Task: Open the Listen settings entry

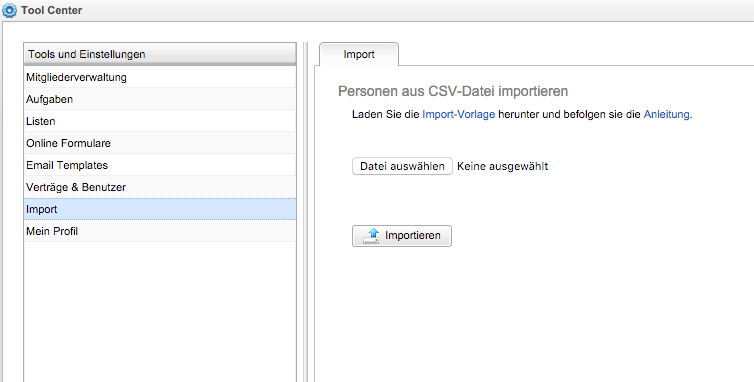Action: (x=160, y=121)
